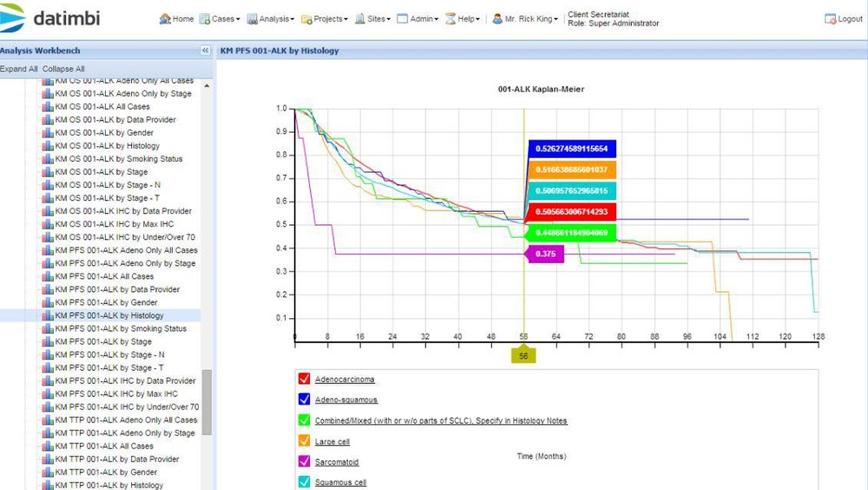Collapse the Analysis Workbench panel with the double-arrow icon
868x490 pixels.
point(206,50)
